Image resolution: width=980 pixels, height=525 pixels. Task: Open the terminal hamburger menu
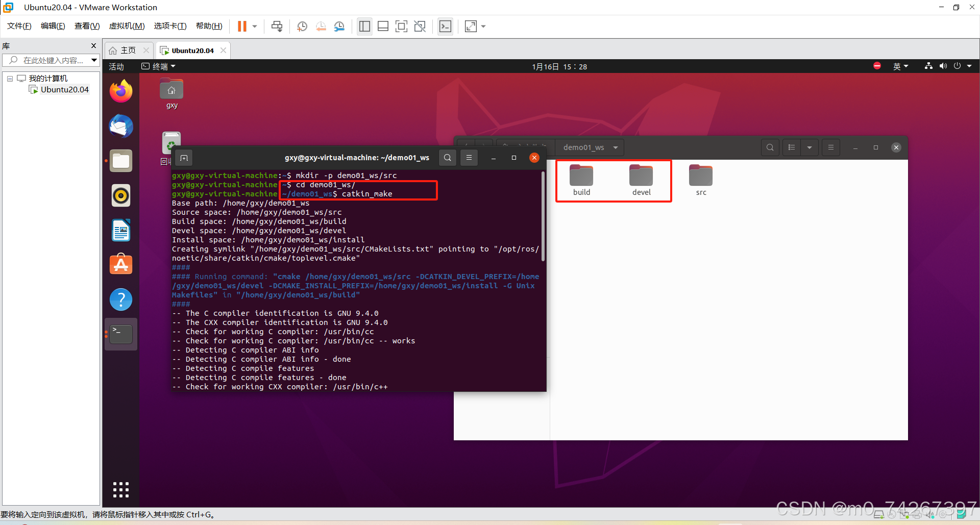(x=469, y=158)
